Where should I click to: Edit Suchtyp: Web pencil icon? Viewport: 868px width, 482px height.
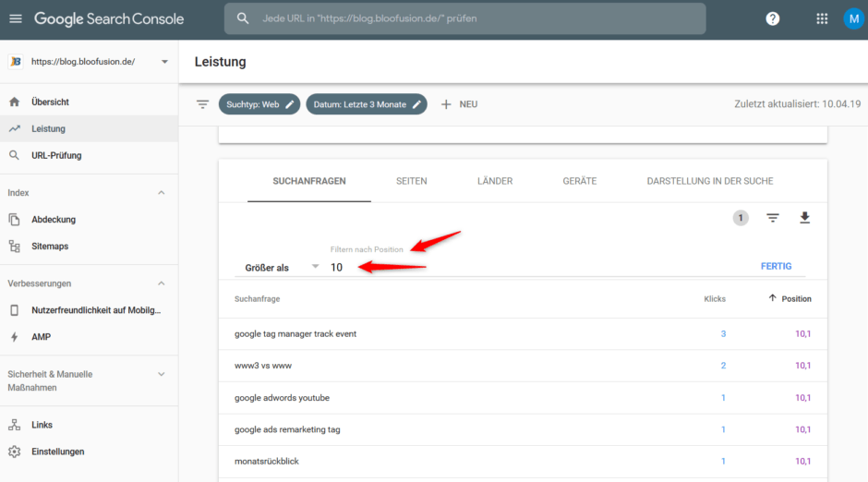tap(290, 104)
